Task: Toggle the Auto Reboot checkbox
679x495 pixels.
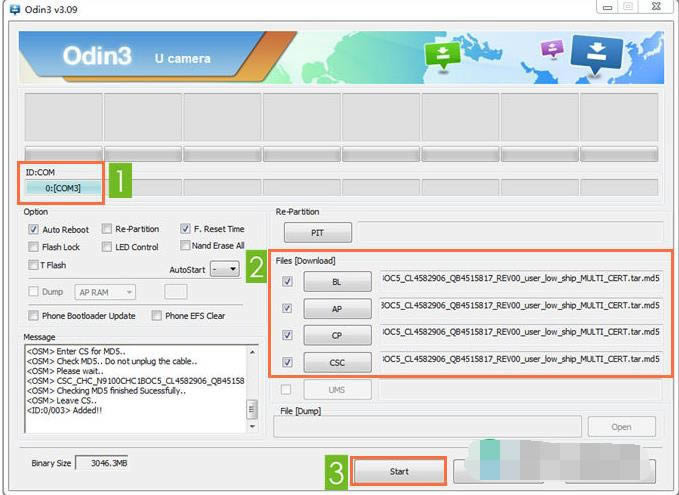Action: tap(35, 229)
